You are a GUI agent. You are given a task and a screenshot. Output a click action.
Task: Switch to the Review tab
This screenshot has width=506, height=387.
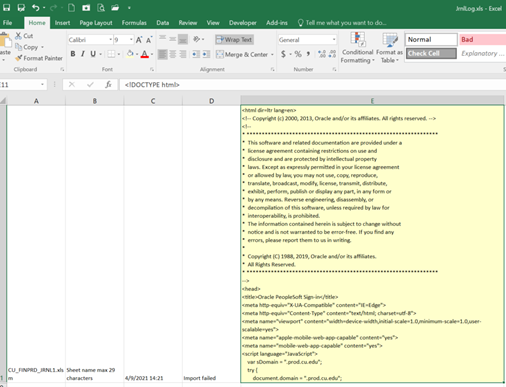click(x=188, y=23)
